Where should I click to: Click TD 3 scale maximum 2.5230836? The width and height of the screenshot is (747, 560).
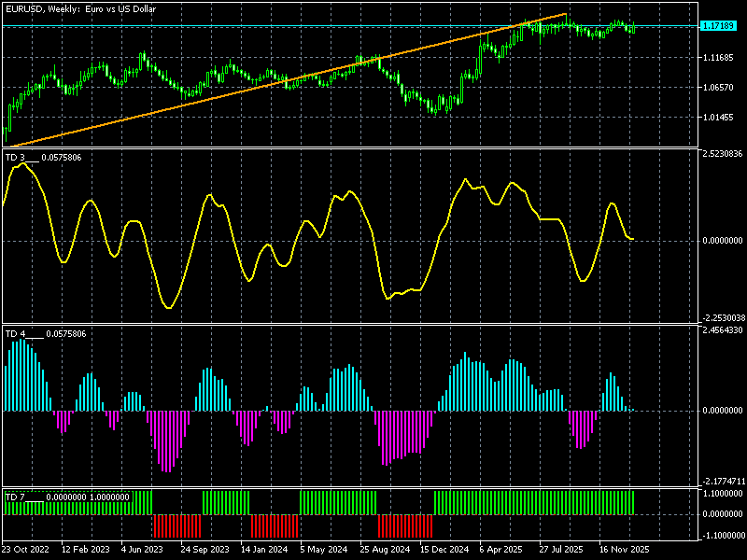[722, 154]
